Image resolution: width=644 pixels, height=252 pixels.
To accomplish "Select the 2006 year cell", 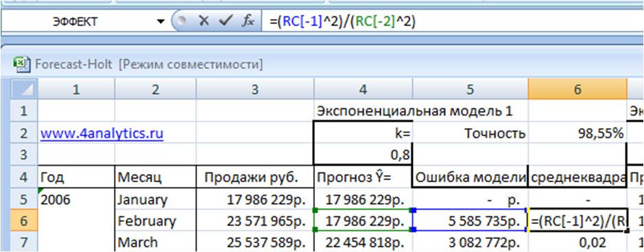I will 76,199.
